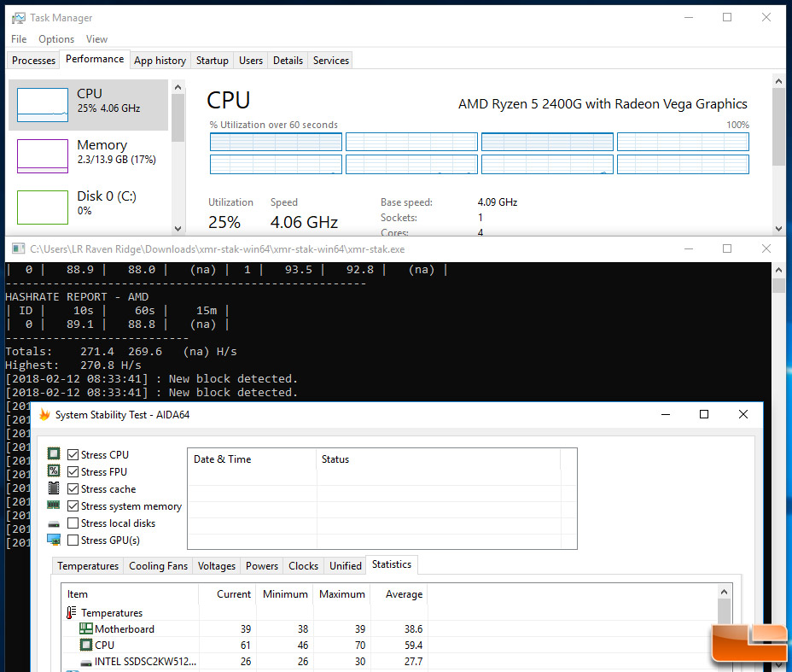Image resolution: width=792 pixels, height=672 pixels.
Task: Open the Clocks tab in AIDA64
Action: pyautogui.click(x=303, y=566)
